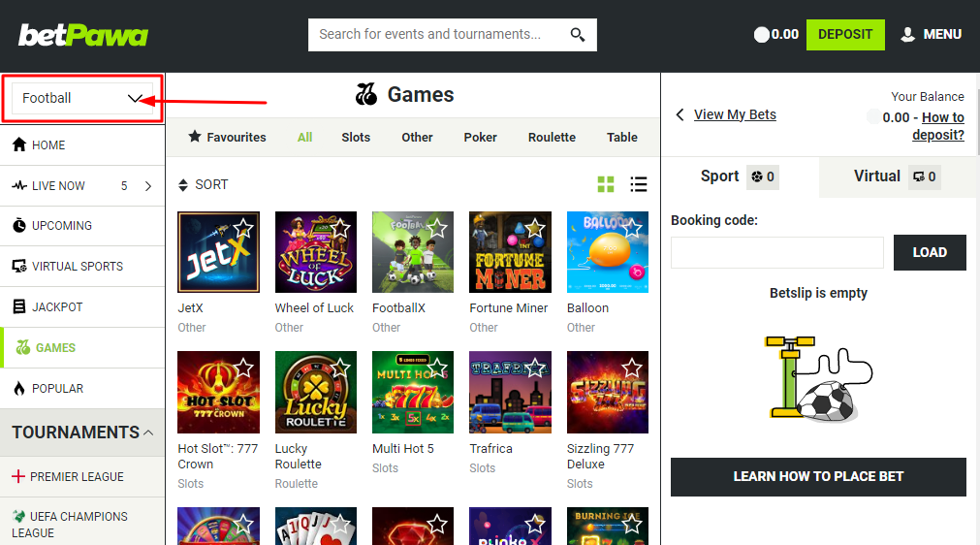Select the Poker tab
This screenshot has width=980, height=545.
click(x=480, y=137)
